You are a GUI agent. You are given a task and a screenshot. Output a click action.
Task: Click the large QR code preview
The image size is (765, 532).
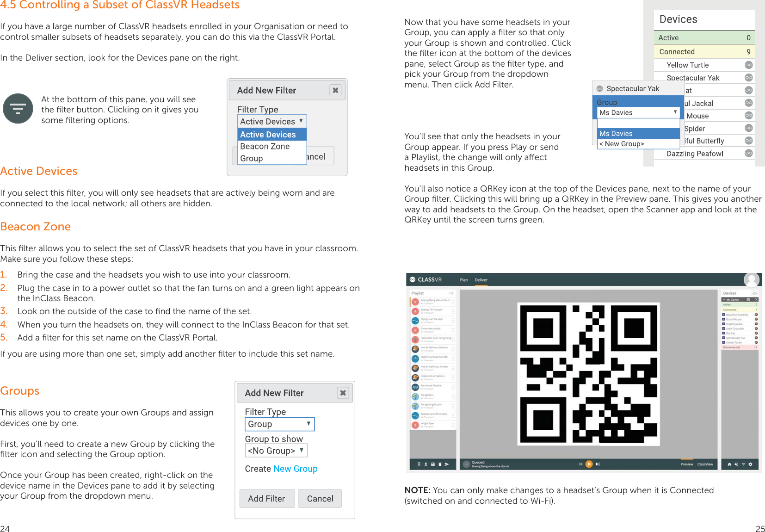click(588, 374)
